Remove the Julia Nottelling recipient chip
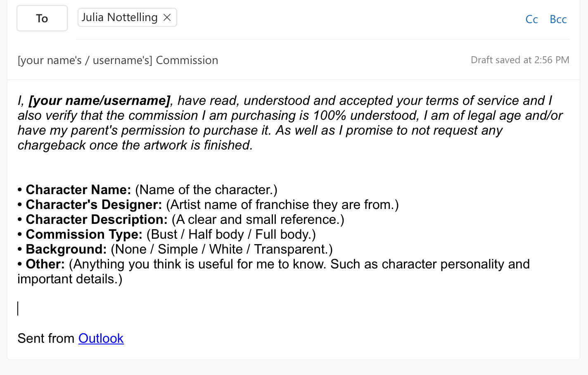 point(167,17)
